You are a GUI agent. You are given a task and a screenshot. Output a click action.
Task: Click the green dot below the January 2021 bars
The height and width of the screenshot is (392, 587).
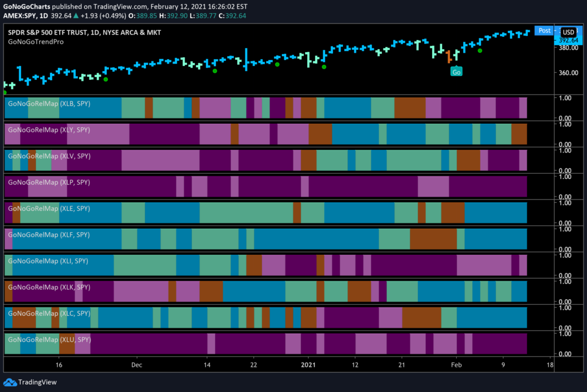click(x=324, y=67)
